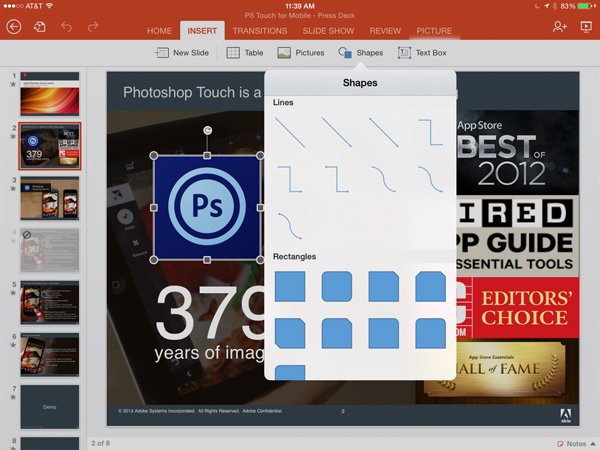Viewport: 600px width, 450px height.
Task: Open slide 7 Demo thumbnail
Action: (50, 407)
